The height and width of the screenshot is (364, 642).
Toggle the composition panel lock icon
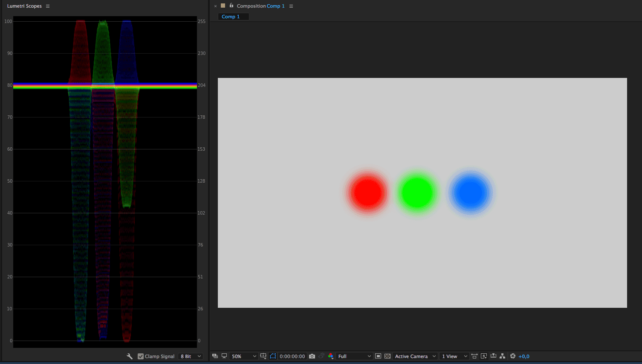click(x=231, y=6)
